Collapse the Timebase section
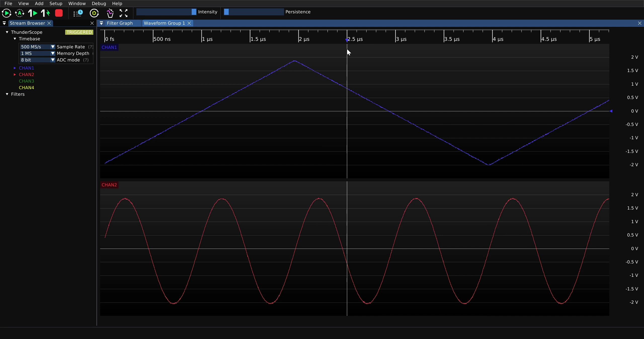644x339 pixels. coord(15,39)
